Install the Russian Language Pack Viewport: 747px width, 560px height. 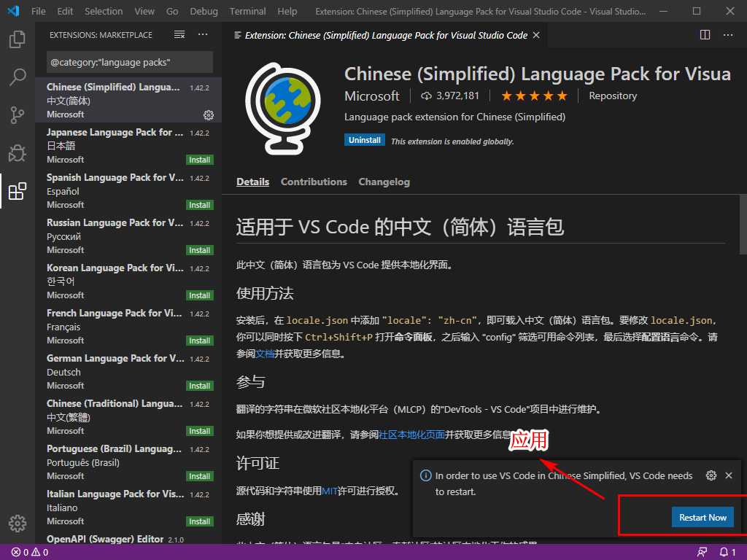199,251
